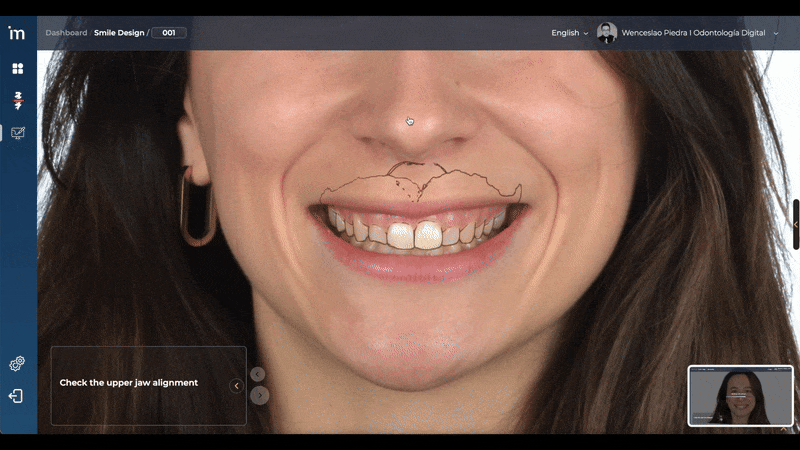Viewport: 800px width, 450px height.
Task: Navigate to Dashboard breadcrumb
Action: (x=65, y=33)
